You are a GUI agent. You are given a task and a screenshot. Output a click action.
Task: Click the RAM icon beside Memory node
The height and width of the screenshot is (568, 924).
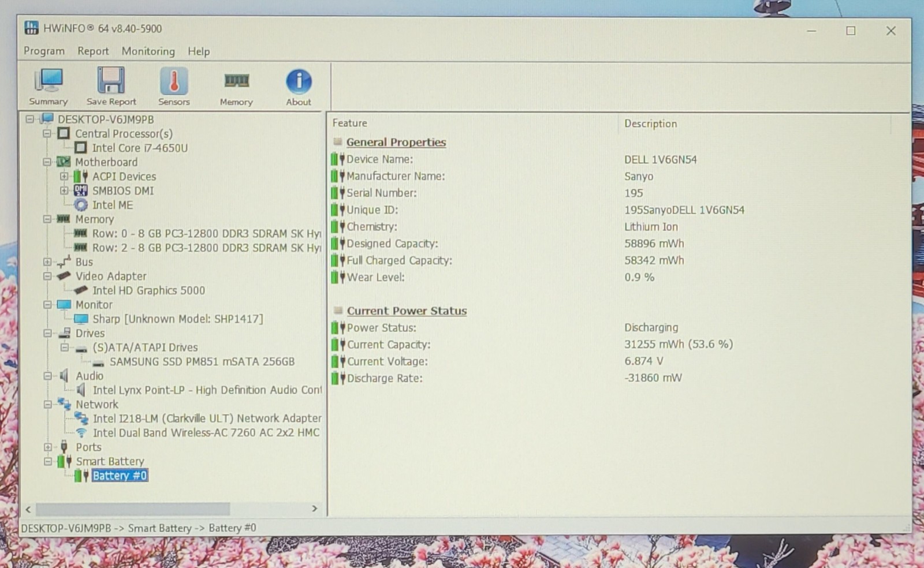(x=64, y=219)
